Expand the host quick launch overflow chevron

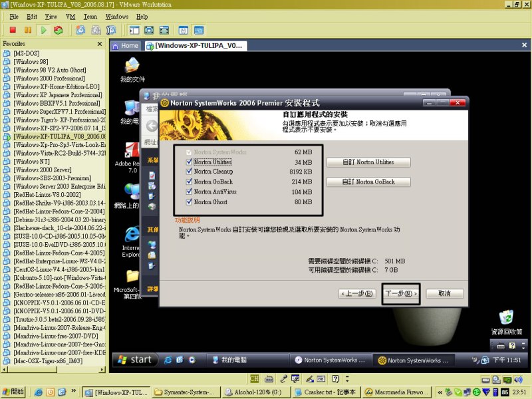point(73,391)
